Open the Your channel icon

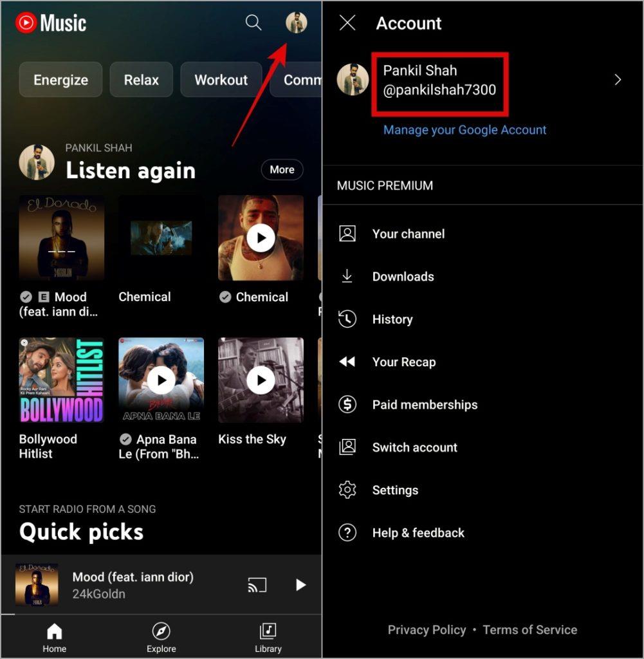[347, 234]
